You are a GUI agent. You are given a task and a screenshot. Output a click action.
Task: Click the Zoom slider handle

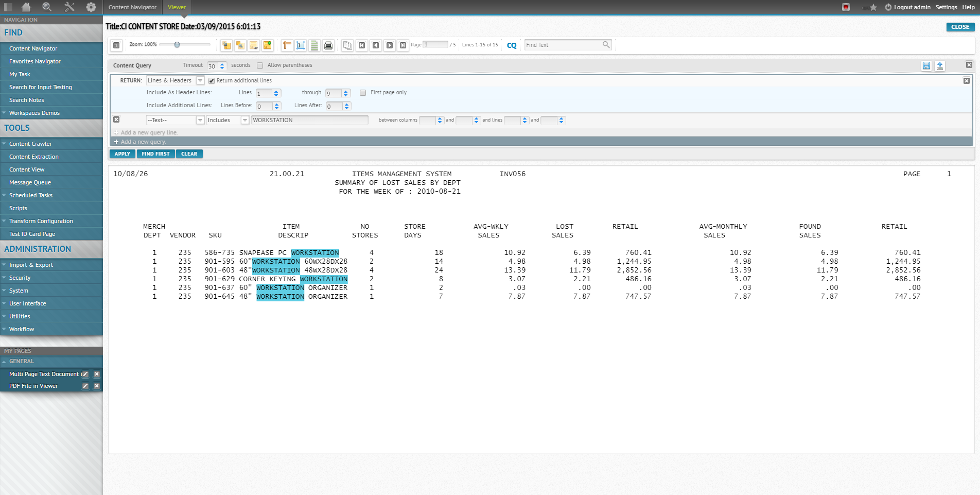[177, 45]
